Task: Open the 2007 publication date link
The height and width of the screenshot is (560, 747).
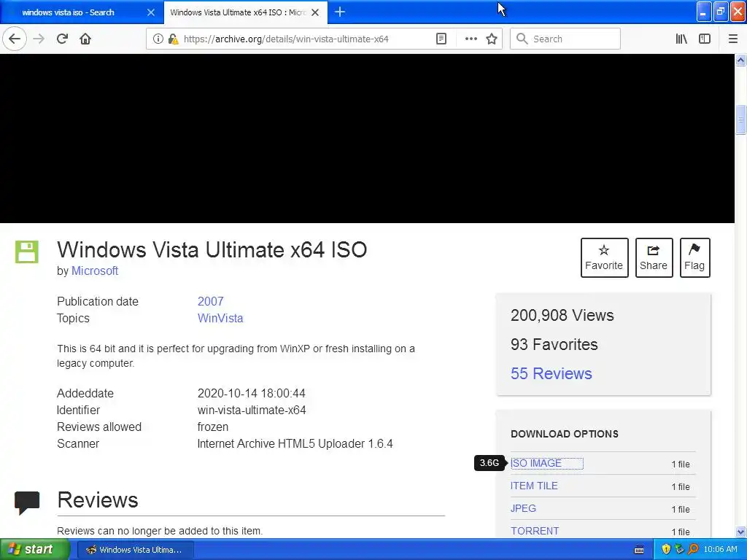Action: [x=210, y=301]
